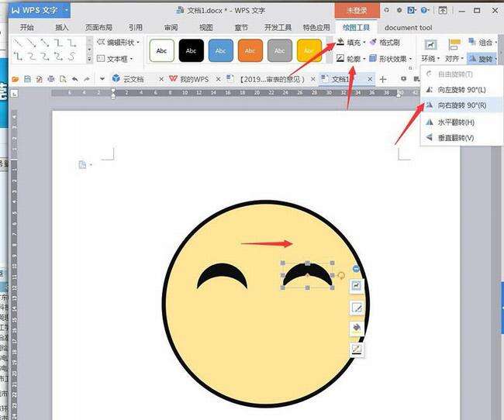Select the double-headed arrow line shape
Image resolution: width=504 pixels, height=420 pixels.
click(x=45, y=43)
